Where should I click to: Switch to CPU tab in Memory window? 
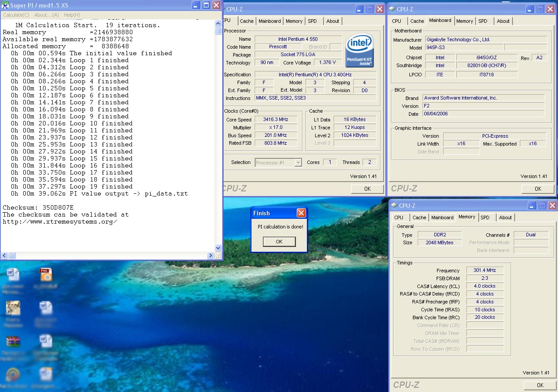[x=398, y=217]
